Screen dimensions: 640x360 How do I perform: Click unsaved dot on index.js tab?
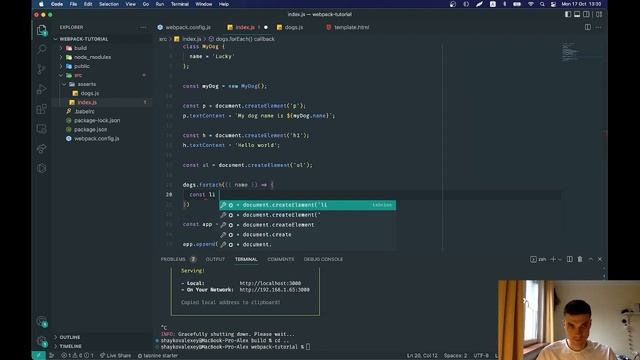pyautogui.click(x=266, y=27)
